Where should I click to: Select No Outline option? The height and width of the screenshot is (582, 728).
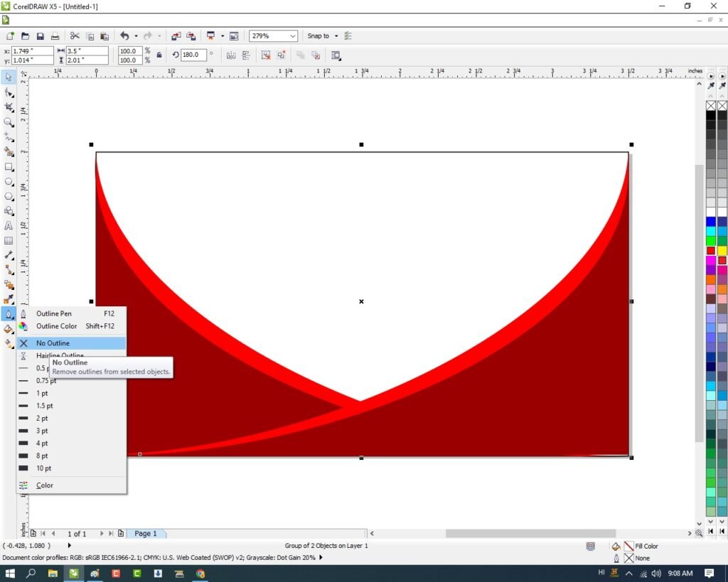[x=72, y=343]
